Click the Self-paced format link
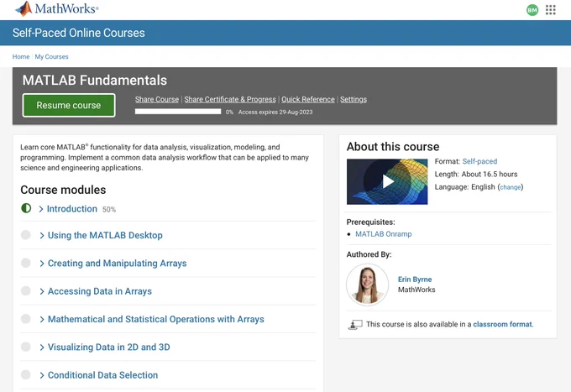Screen dimensions: 571x392 (479, 161)
